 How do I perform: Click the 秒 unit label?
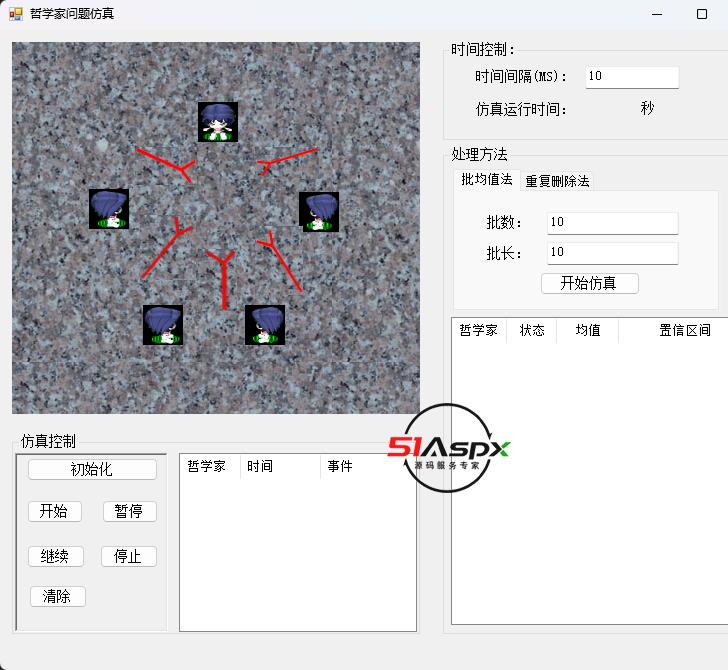tap(647, 108)
